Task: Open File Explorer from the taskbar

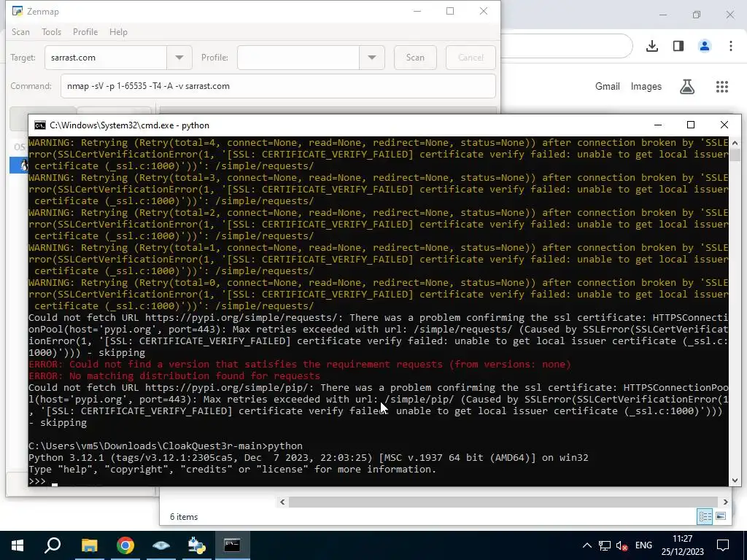Action: [89, 545]
